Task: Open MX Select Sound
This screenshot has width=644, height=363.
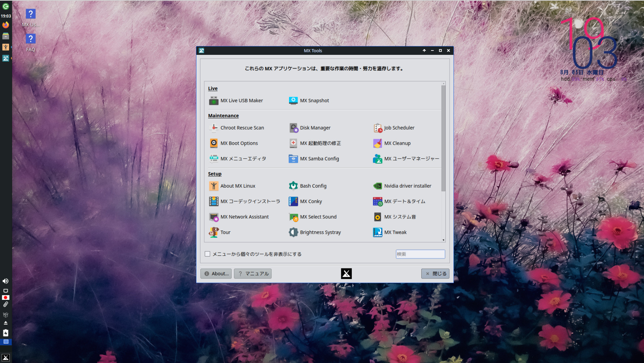Action: (x=313, y=217)
